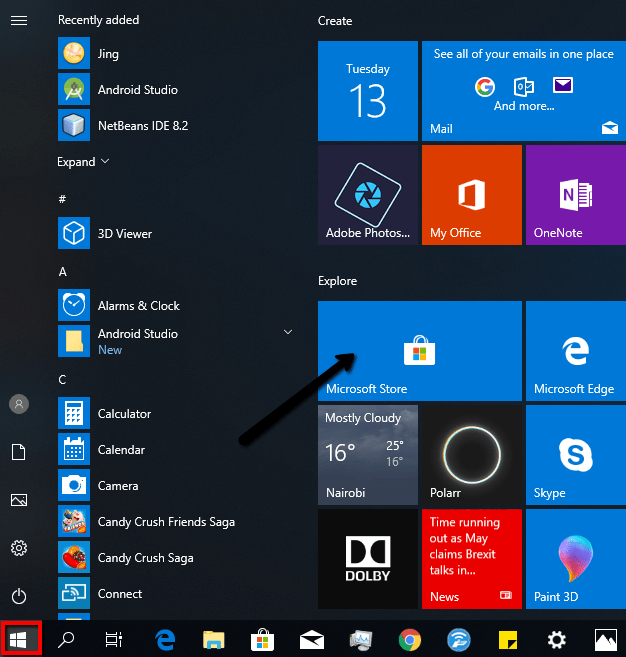Launch Android Studio from Recently added
Image resolution: width=626 pixels, height=657 pixels.
176,89
